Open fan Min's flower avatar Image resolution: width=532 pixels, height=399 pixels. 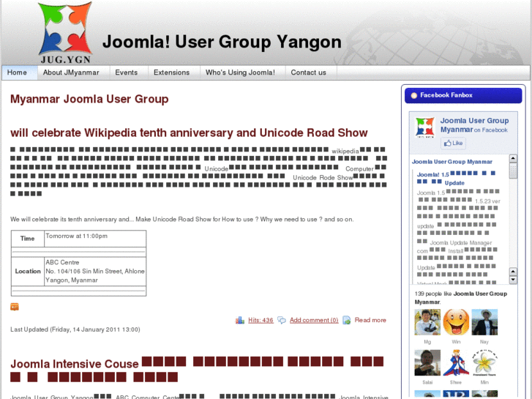point(484,362)
